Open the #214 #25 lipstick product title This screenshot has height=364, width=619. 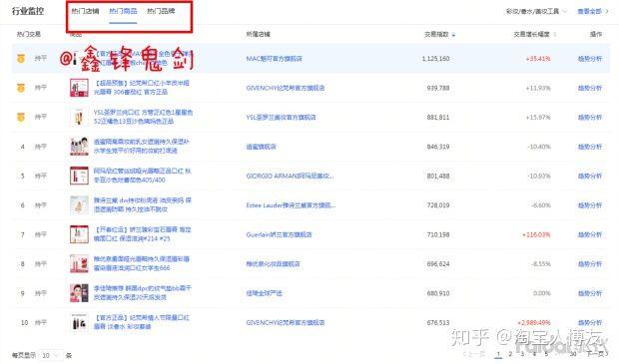[143, 234]
